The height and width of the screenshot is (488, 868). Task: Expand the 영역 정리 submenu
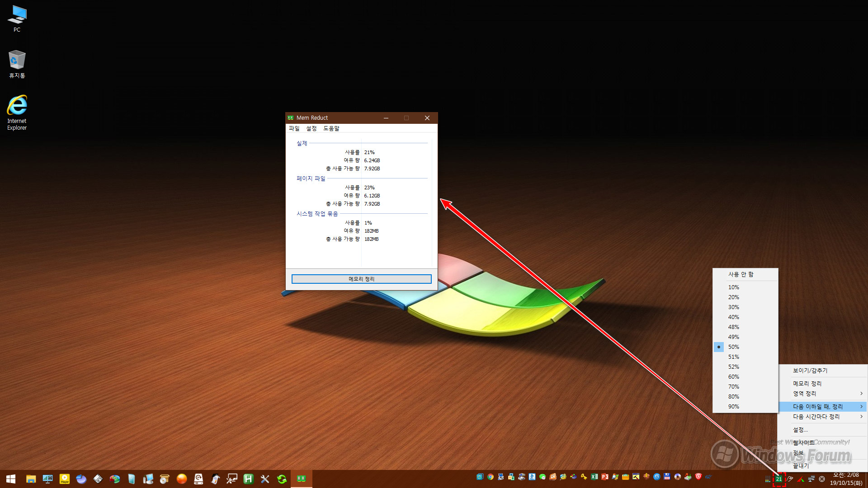(x=823, y=394)
